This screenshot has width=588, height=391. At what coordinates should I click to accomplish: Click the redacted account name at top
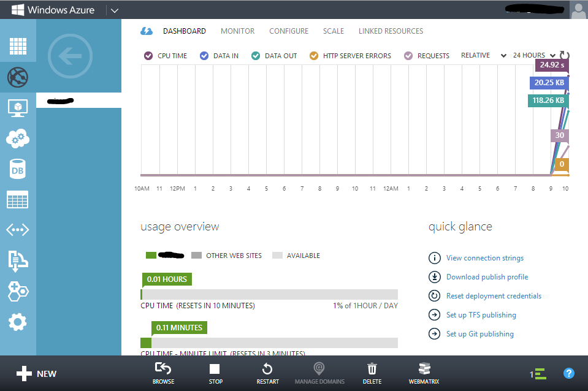(x=535, y=9)
